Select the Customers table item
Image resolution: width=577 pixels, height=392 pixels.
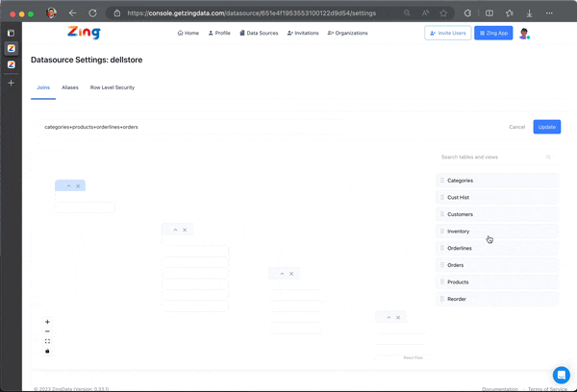497,214
